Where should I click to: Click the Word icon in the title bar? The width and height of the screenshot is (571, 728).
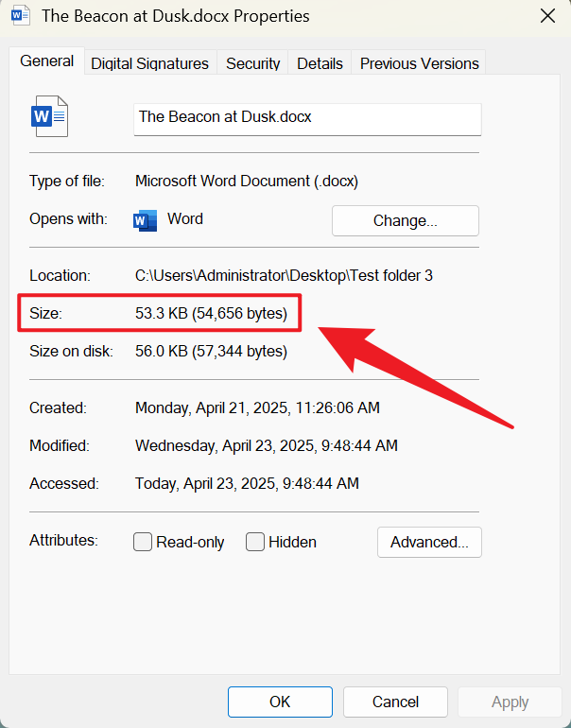21,16
